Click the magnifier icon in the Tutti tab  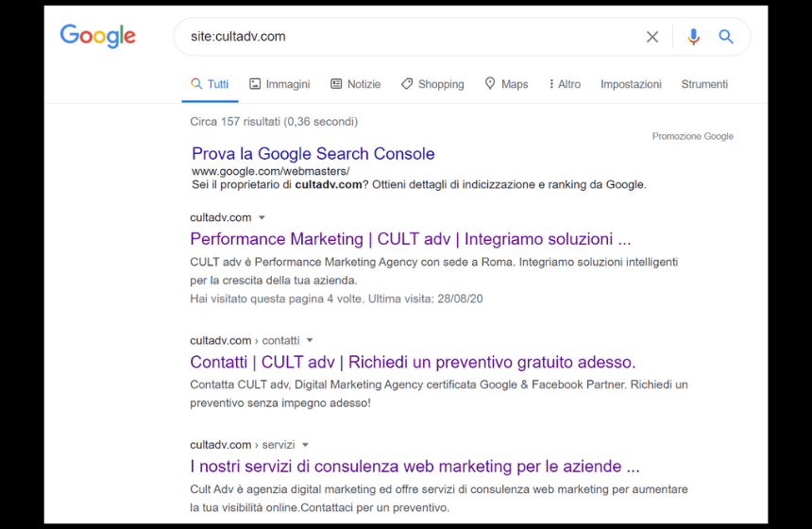coord(196,84)
